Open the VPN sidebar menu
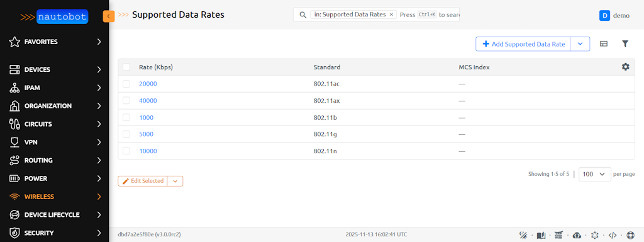The image size is (644, 242). click(x=54, y=142)
